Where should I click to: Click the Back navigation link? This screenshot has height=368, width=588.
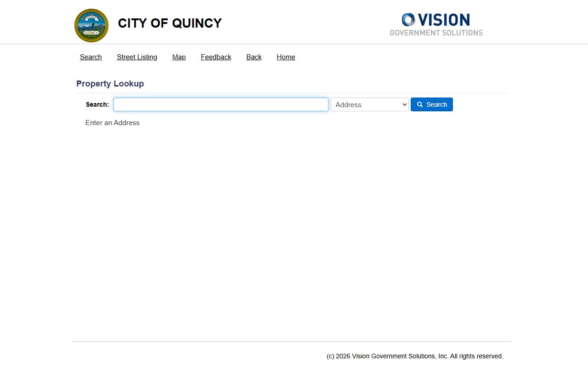click(x=254, y=57)
